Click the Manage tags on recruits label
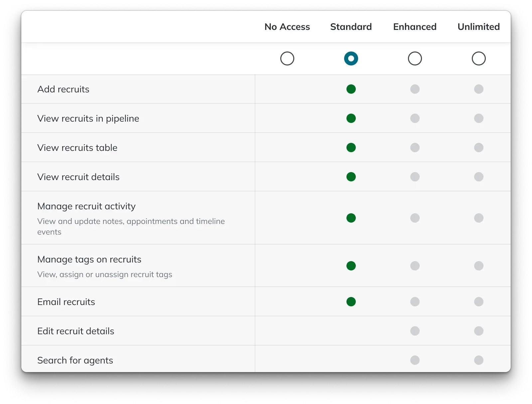Screen dimensions: 532x404 click(89, 259)
